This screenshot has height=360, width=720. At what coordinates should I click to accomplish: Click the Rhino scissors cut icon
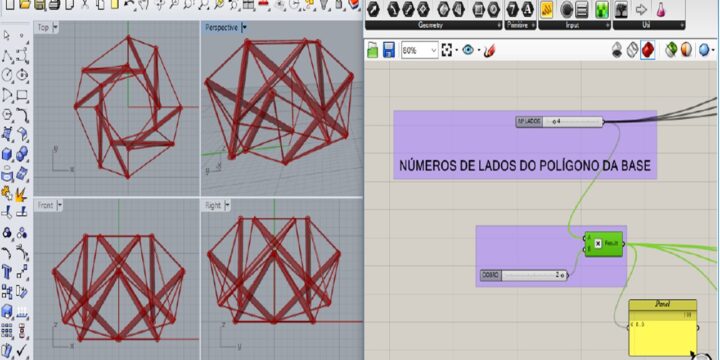pyautogui.click(x=84, y=5)
